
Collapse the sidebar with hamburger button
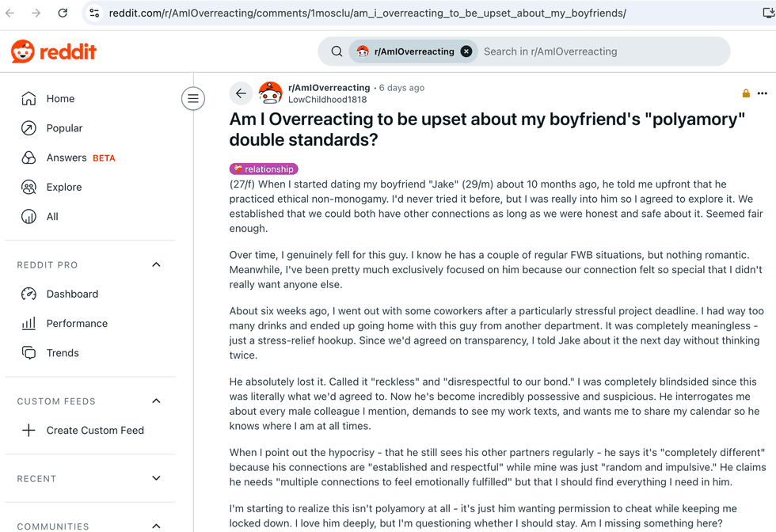coord(193,98)
